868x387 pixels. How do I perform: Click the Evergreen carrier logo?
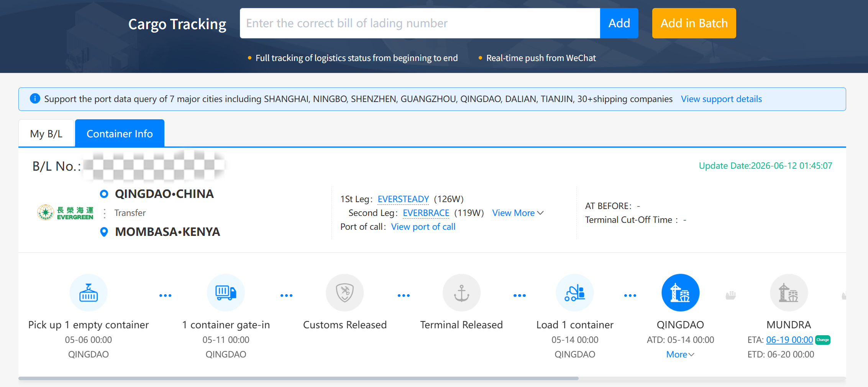pyautogui.click(x=65, y=212)
